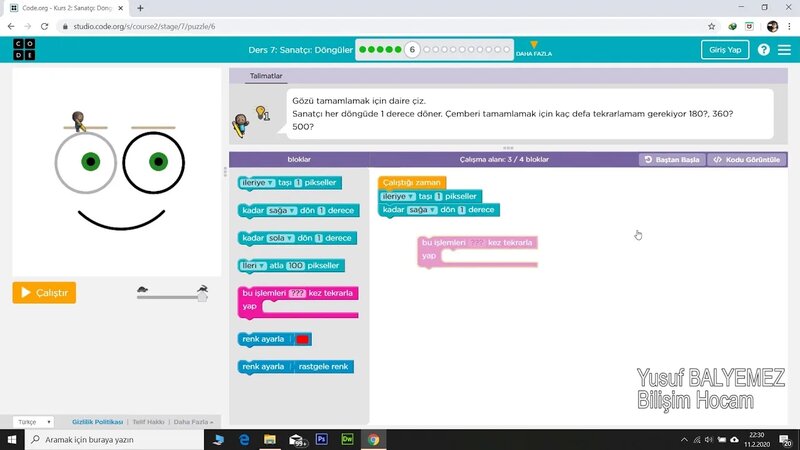
Task: Open sola dropdown in toolbox turn block
Action: [x=281, y=238]
